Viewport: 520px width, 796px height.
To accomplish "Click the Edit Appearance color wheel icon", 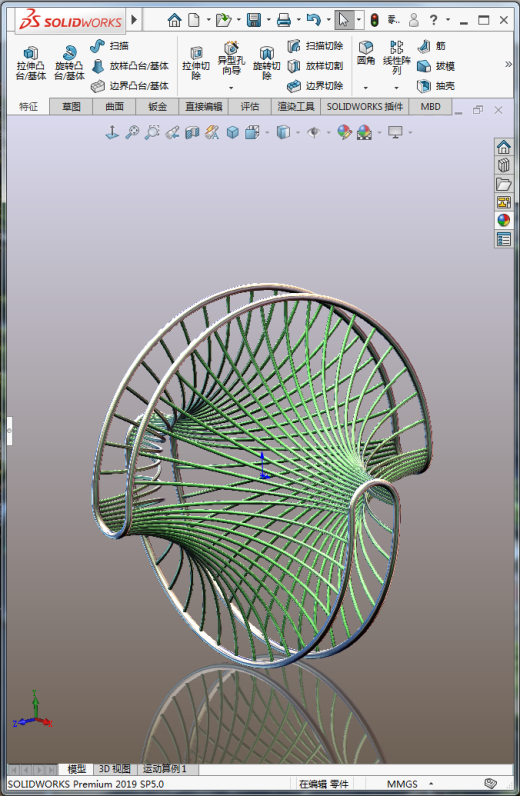I will click(344, 132).
